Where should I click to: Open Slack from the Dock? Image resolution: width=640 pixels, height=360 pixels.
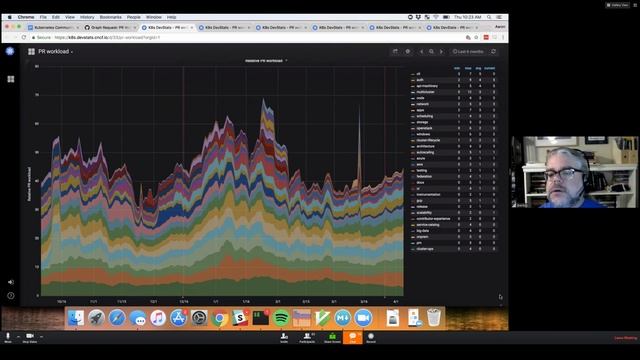(x=240, y=318)
